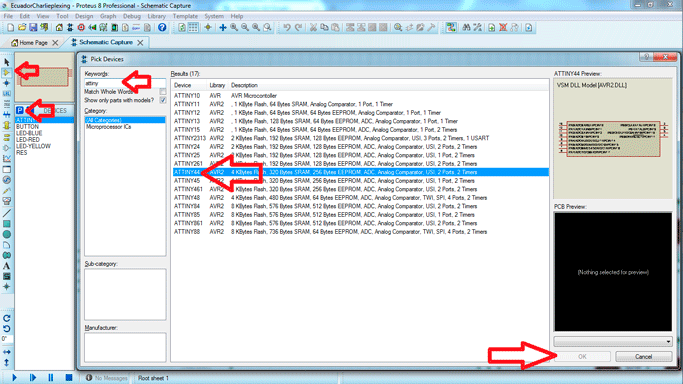The image size is (683, 384).
Task: Click the Rotate Anti-Clockwise icon
Action: 7,329
